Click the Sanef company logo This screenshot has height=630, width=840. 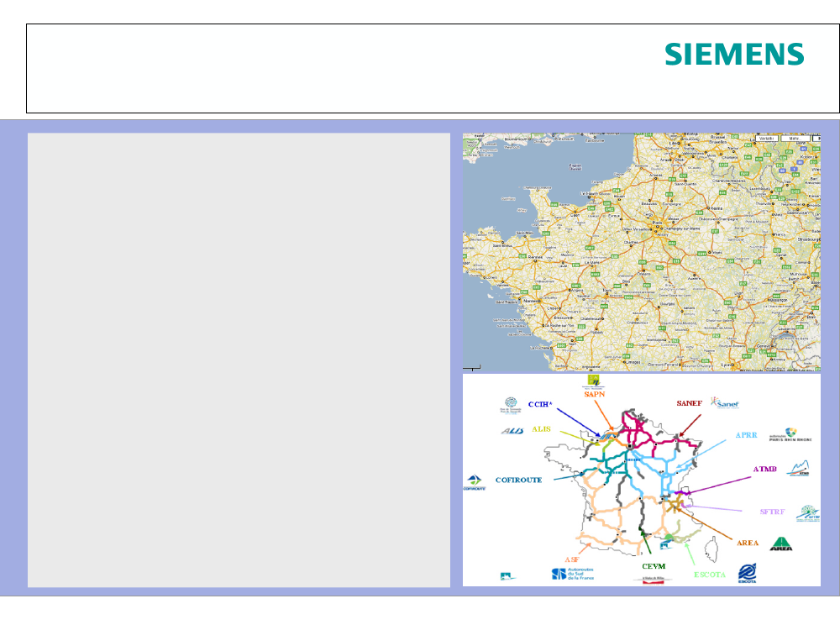coord(725,402)
